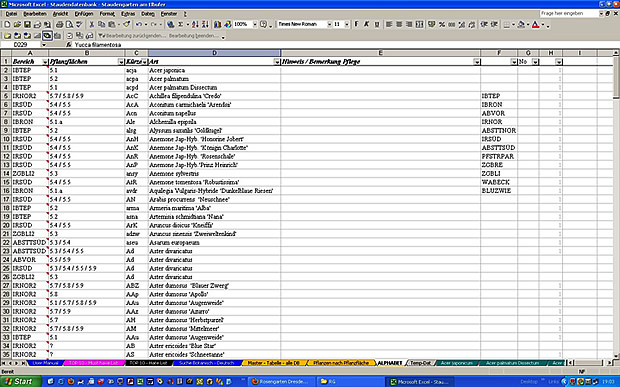This screenshot has height=387, width=620.
Task: Open the Chart Wizard icon
Action: pos(217,25)
